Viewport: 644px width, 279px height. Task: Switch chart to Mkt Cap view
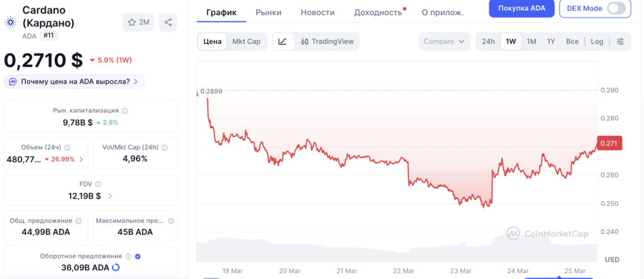246,41
